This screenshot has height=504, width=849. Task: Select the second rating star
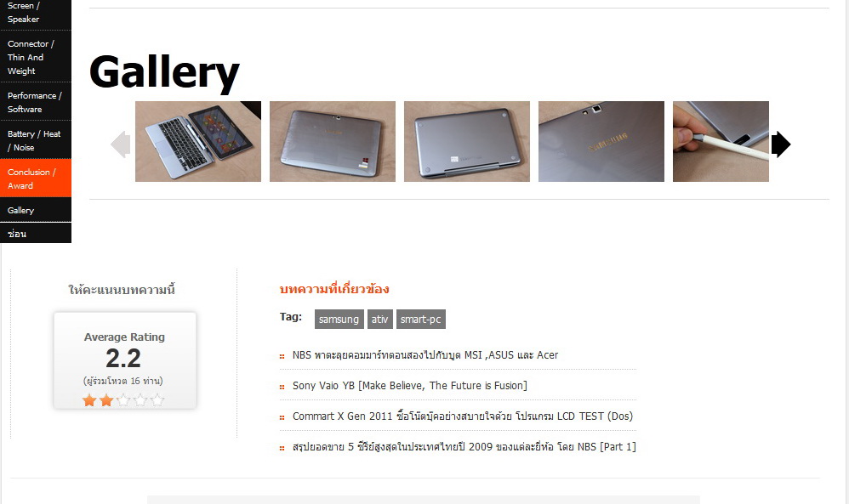tap(106, 400)
